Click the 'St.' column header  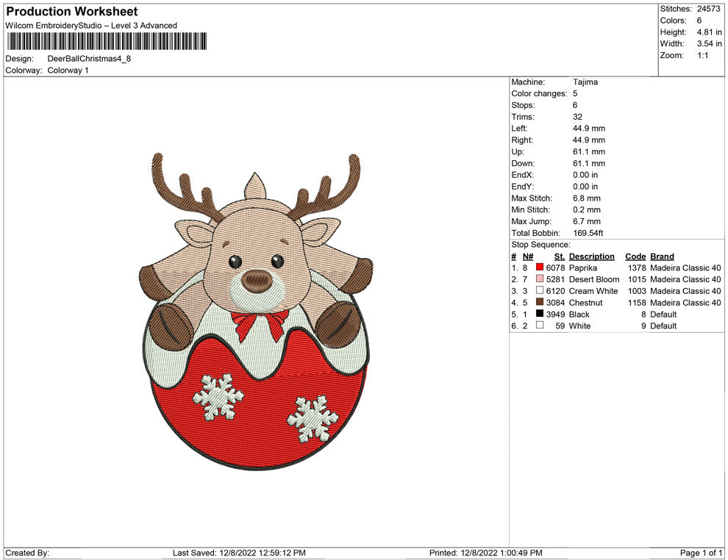(559, 256)
